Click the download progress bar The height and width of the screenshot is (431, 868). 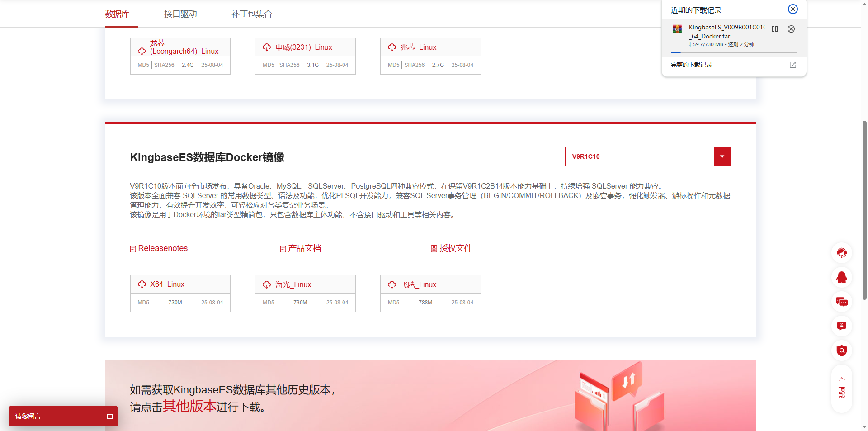click(734, 52)
